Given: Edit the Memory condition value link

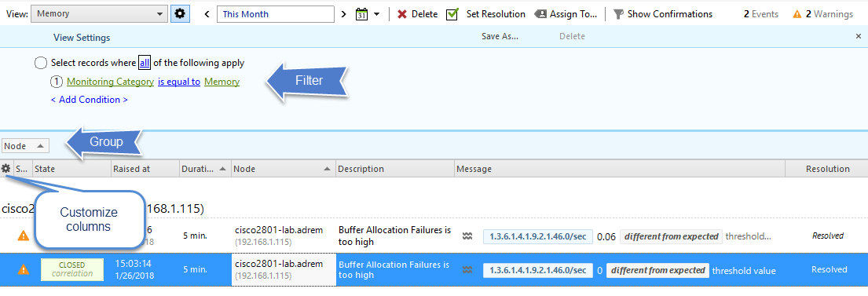Looking at the screenshot, I should 222,82.
